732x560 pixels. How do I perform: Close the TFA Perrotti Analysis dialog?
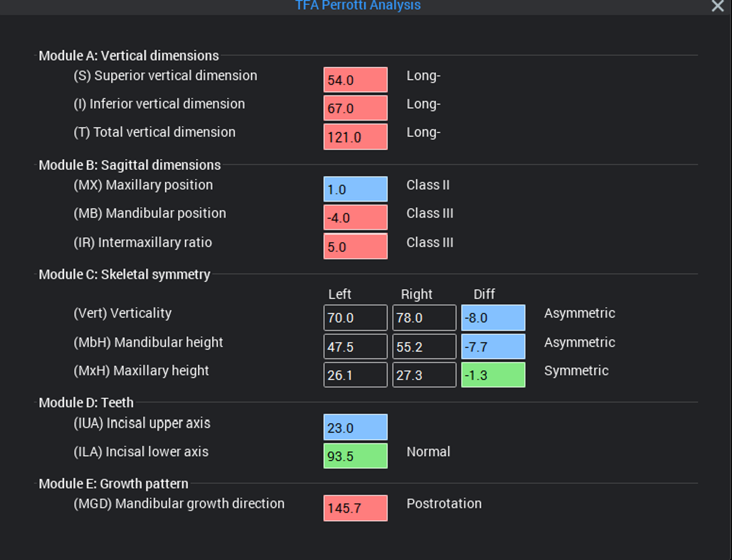coord(717,6)
